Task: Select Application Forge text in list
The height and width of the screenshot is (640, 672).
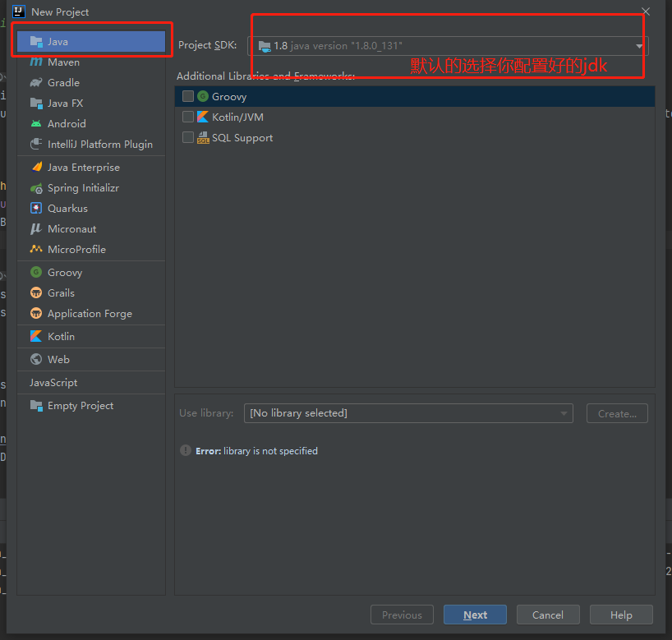Action: 90,314
